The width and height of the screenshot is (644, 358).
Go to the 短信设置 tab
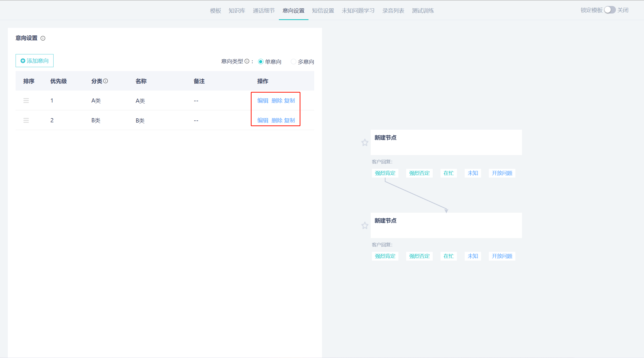(323, 11)
